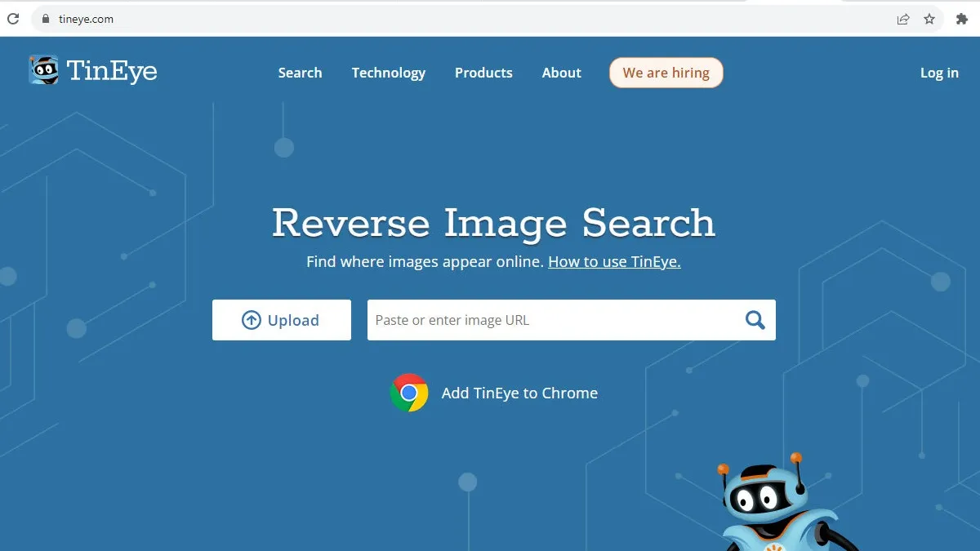This screenshot has height=551, width=980.
Task: Click the Chrome logo icon
Action: [x=409, y=393]
